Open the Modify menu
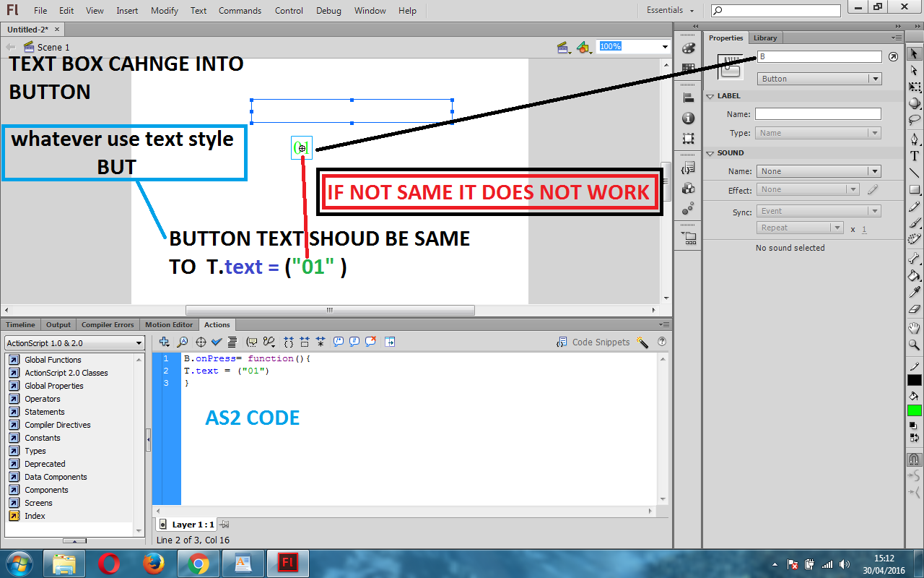924x578 pixels. click(x=165, y=11)
